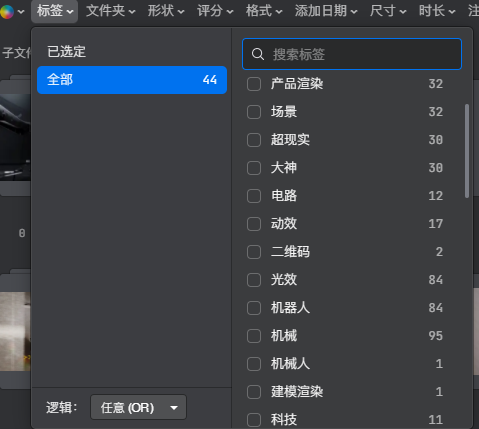Image resolution: width=479 pixels, height=429 pixels.
Task: Open the 格式 filter dropdown
Action: [x=264, y=11]
